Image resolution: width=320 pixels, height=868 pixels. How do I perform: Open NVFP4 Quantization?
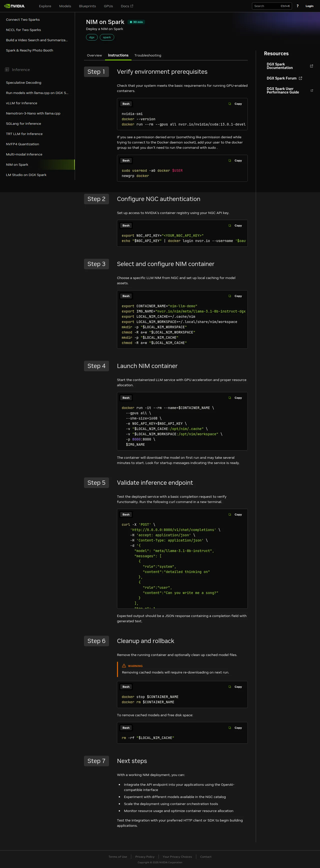pos(22,144)
